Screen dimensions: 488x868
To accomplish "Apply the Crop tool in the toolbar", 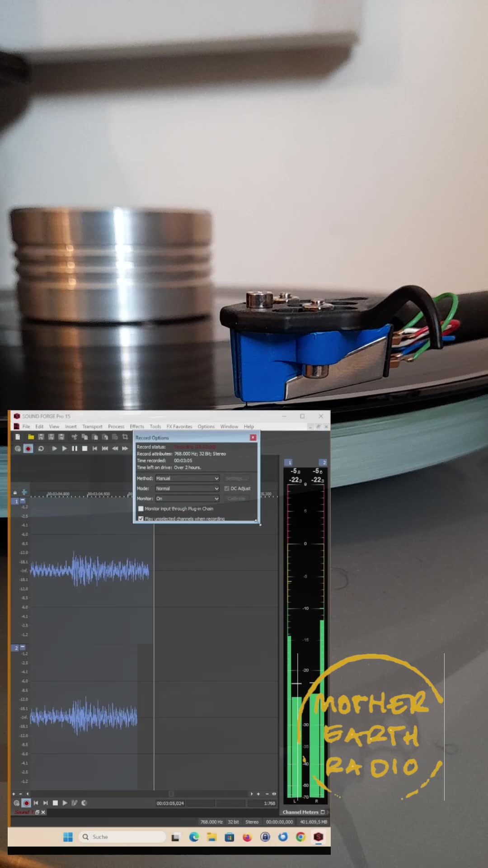I will coord(125,437).
